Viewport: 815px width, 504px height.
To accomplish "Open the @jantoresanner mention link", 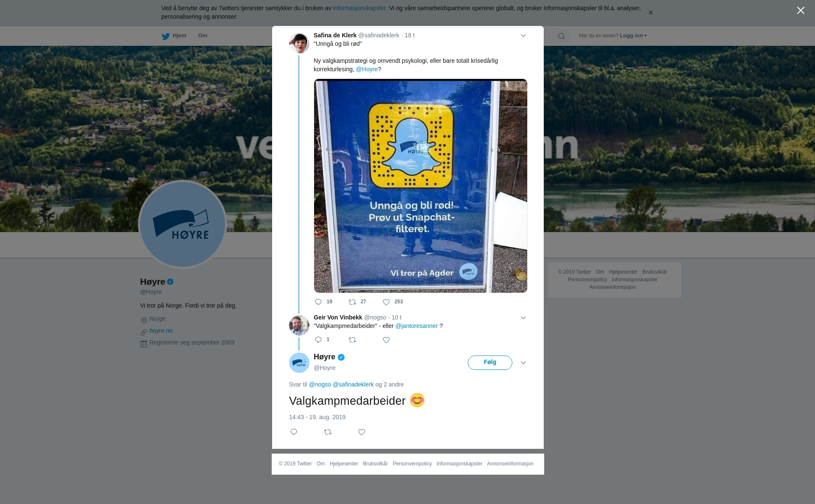I will 416,326.
